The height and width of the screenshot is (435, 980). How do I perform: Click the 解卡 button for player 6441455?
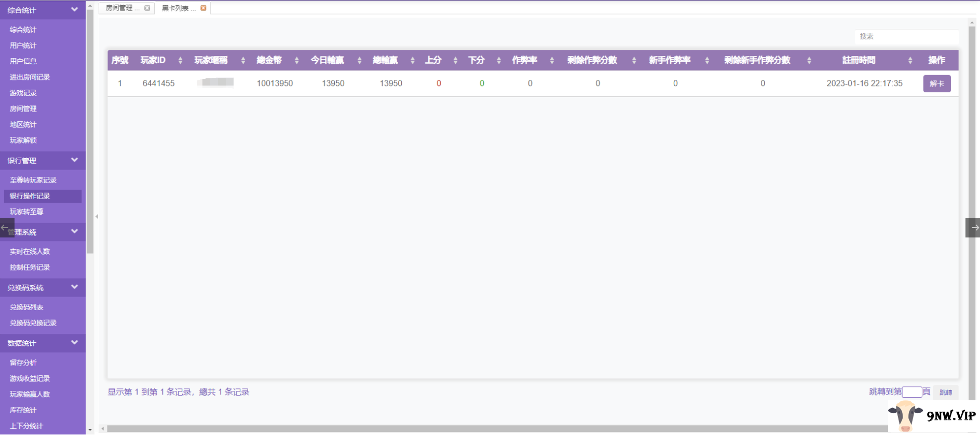(936, 83)
